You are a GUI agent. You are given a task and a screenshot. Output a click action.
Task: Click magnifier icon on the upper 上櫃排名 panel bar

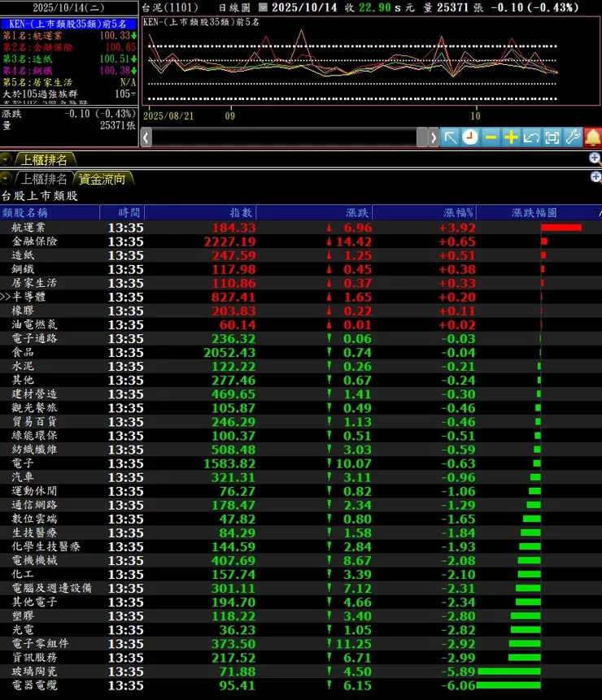tap(595, 158)
